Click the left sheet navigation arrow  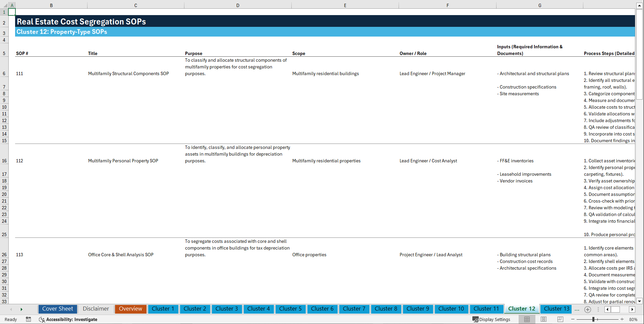(11, 309)
